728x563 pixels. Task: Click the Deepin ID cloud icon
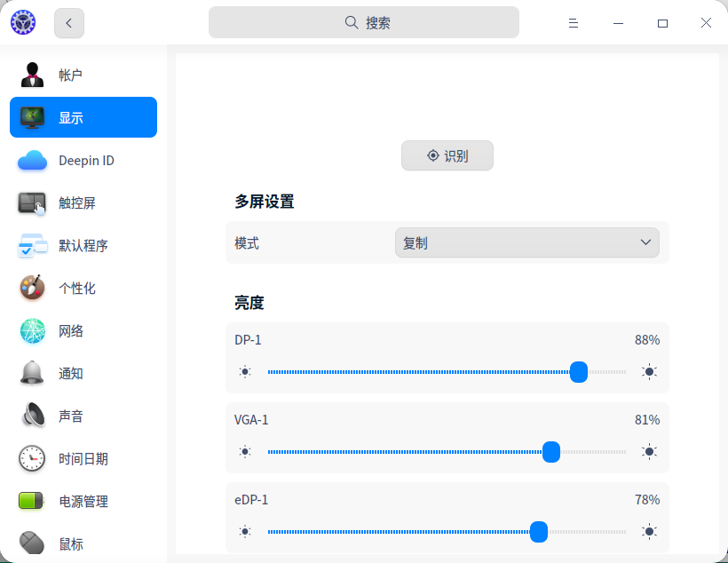[x=33, y=161]
